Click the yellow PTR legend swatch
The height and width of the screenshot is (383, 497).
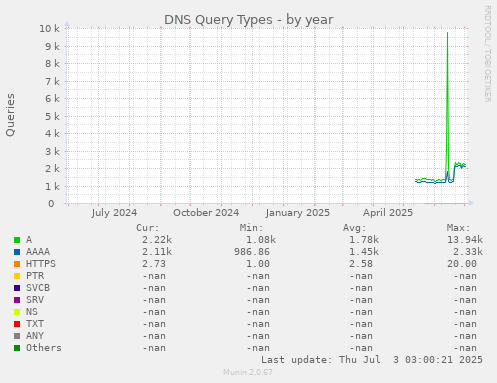17,276
